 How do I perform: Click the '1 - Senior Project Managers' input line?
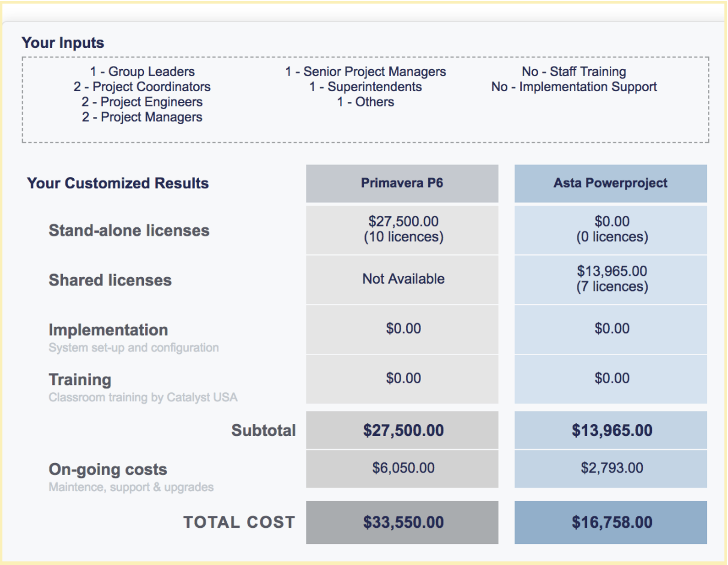point(365,72)
